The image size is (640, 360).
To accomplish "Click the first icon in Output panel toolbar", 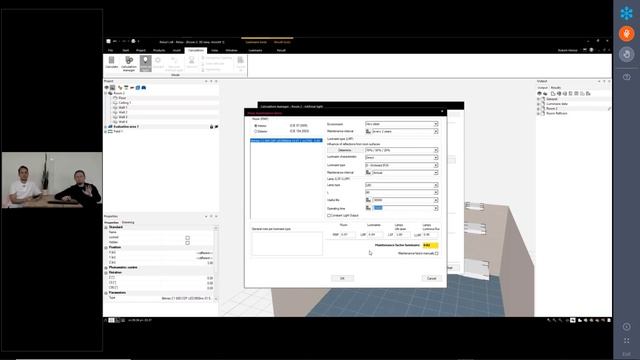I will [x=539, y=93].
